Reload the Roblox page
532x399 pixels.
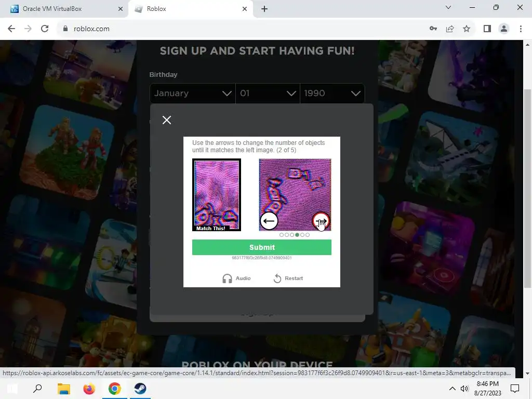45,29
